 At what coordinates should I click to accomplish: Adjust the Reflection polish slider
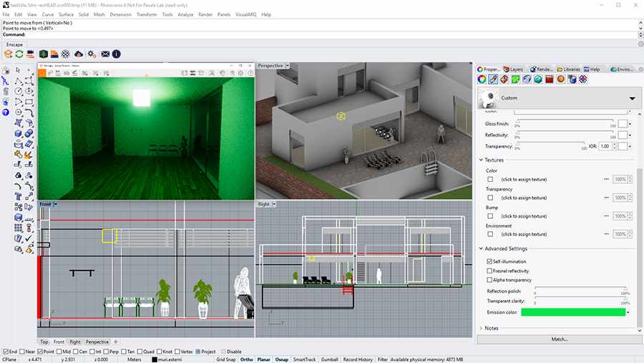[580, 290]
